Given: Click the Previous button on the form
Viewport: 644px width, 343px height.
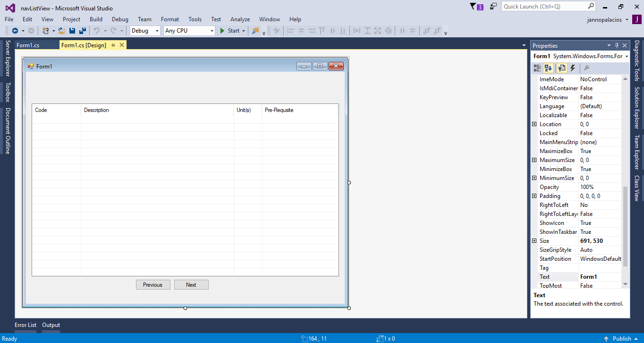Looking at the screenshot, I should click(x=153, y=285).
